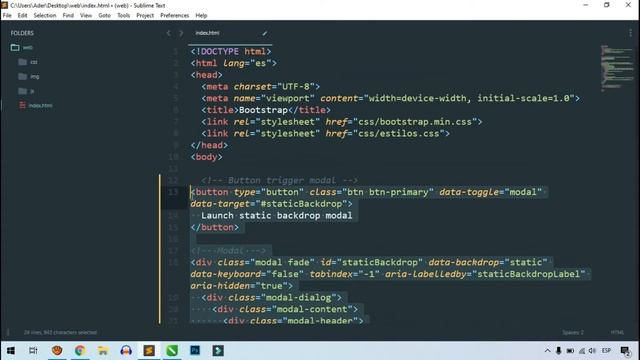Image resolution: width=640 pixels, height=360 pixels.
Task: Collapse the web root folder
Action: 15,47
